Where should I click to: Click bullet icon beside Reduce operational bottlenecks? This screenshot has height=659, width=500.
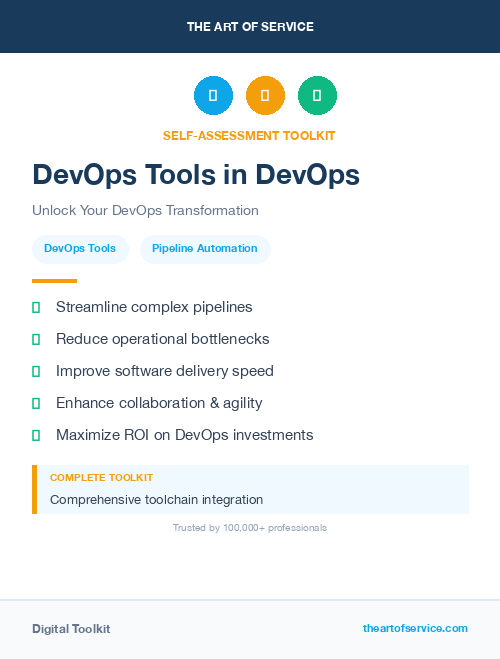[x=36, y=339]
